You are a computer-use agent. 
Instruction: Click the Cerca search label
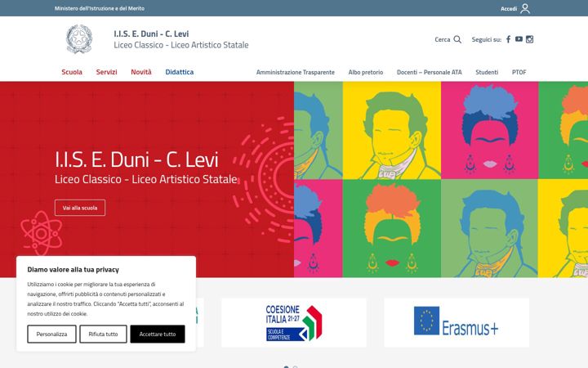point(442,39)
